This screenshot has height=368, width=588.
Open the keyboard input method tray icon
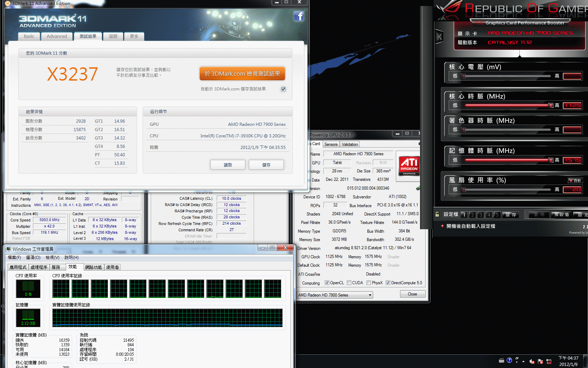pyautogui.click(x=501, y=360)
